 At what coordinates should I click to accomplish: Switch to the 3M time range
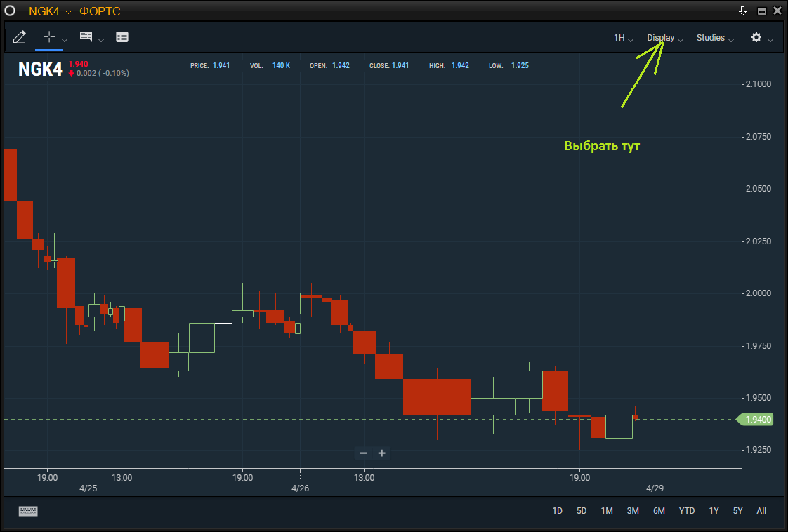(x=633, y=511)
